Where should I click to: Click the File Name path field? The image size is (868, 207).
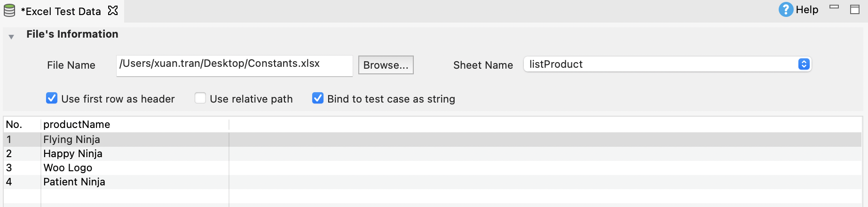(234, 65)
